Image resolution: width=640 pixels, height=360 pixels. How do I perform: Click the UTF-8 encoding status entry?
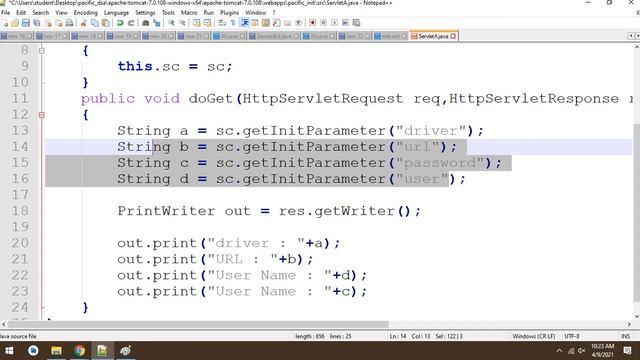[x=572, y=336]
